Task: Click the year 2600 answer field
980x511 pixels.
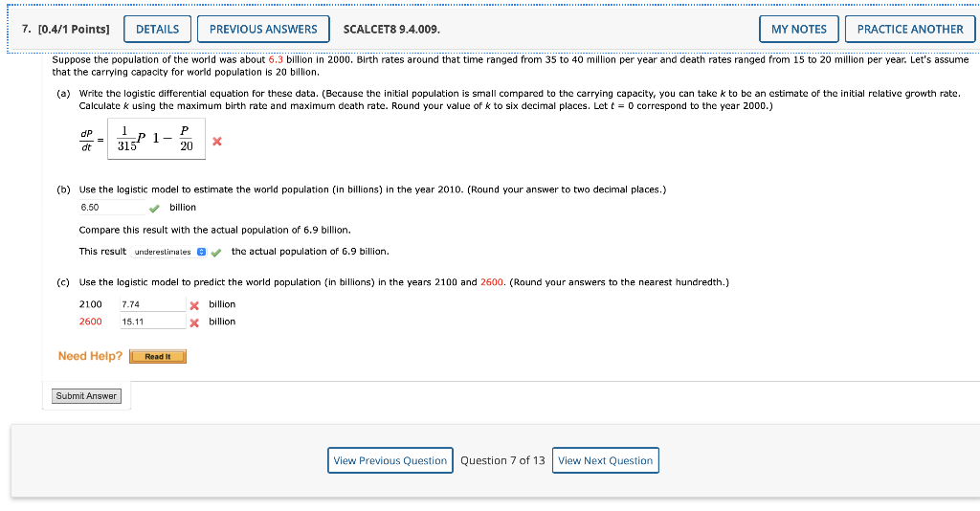Action: point(153,322)
